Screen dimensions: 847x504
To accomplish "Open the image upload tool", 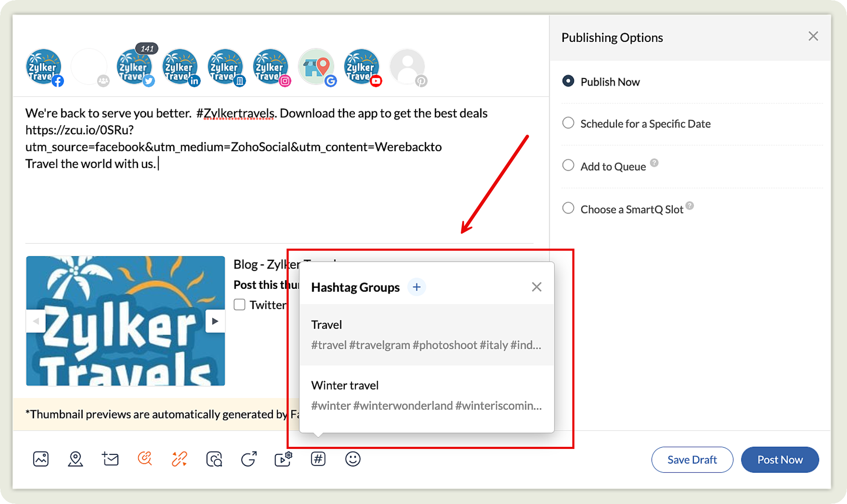I will tap(40, 459).
